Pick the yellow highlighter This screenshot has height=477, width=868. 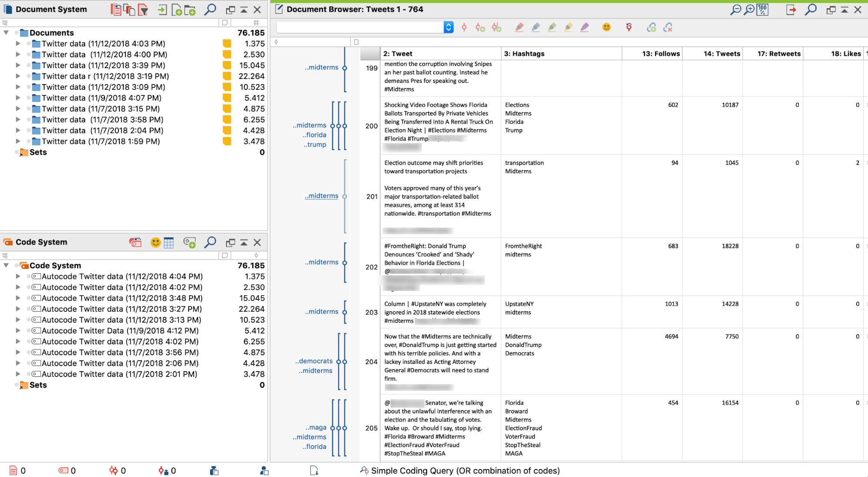(x=568, y=28)
